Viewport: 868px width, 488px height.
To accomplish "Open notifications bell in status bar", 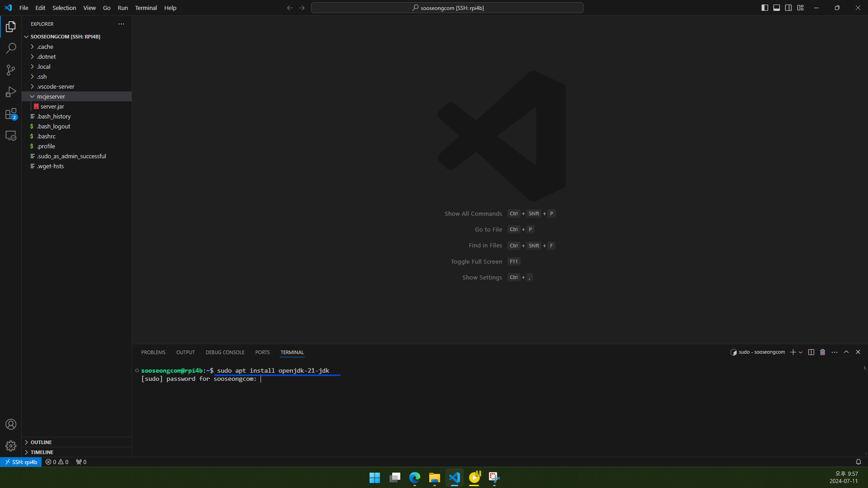I will click(x=858, y=462).
